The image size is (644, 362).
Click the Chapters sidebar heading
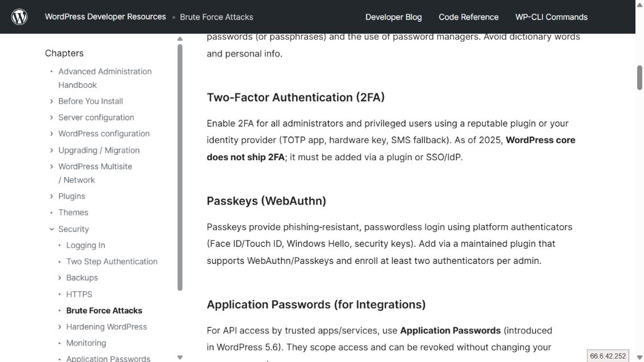(x=64, y=53)
